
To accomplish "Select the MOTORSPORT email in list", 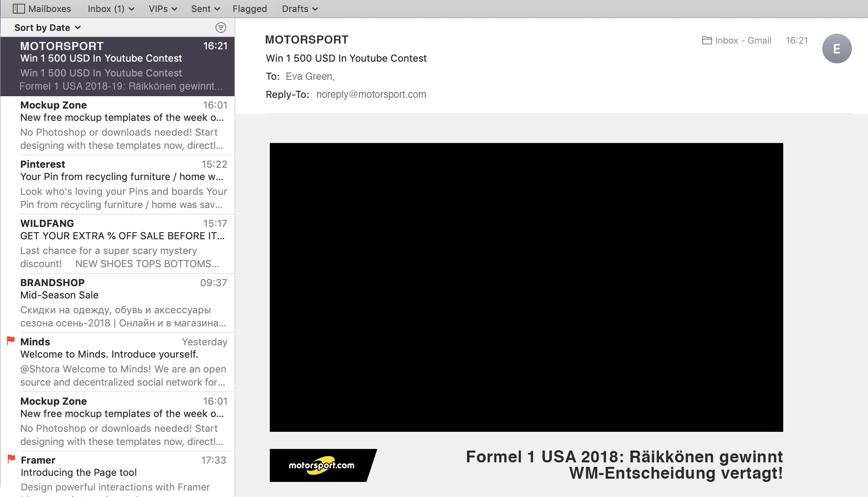I will (117, 66).
